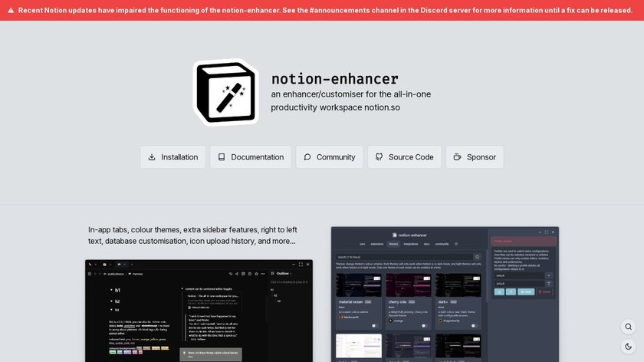Image resolution: width=644 pixels, height=362 pixels.
Task: Collapse the h1 toggle heading in the dark screenshot
Action: click(x=111, y=290)
